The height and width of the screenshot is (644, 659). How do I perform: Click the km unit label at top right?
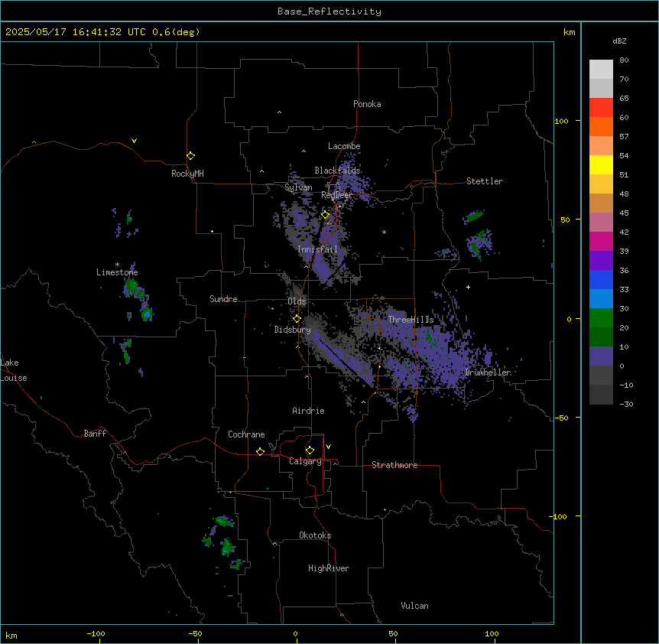pos(570,32)
